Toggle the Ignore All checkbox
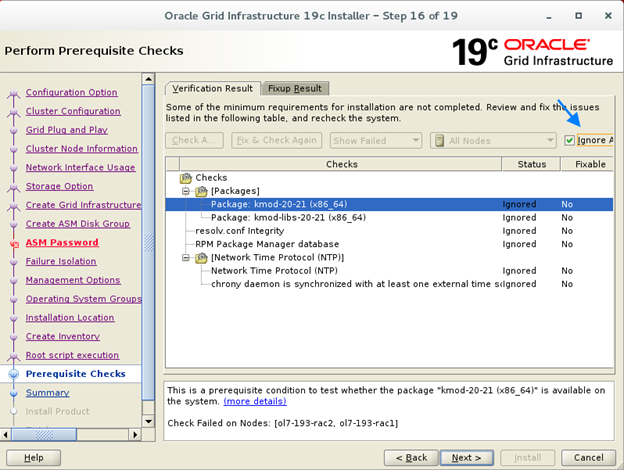 [x=569, y=140]
